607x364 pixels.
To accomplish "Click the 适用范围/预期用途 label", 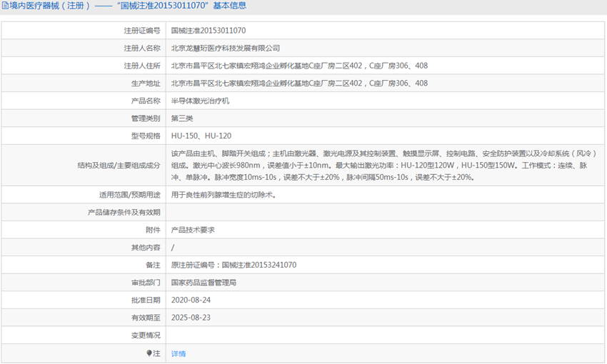I will [x=130, y=195].
